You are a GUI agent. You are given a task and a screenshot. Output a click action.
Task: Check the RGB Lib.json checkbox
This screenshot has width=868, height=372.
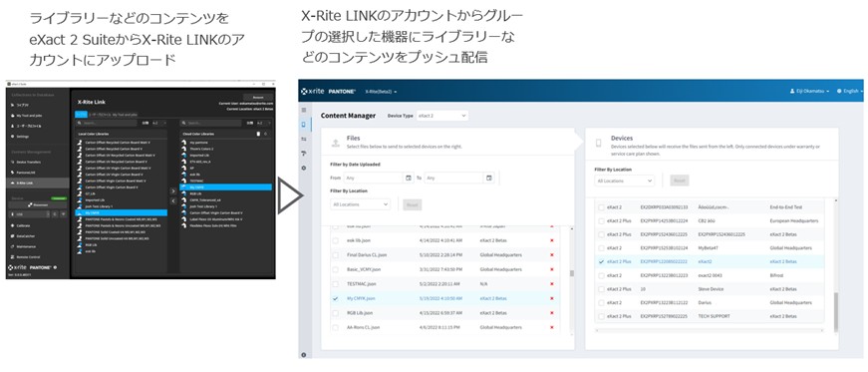[x=335, y=313]
